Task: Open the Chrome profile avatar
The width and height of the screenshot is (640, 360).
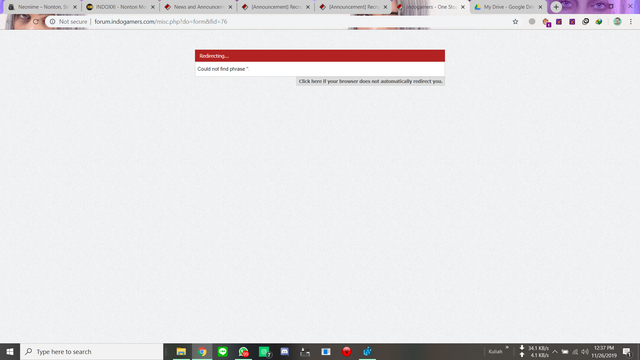Action: [x=617, y=22]
